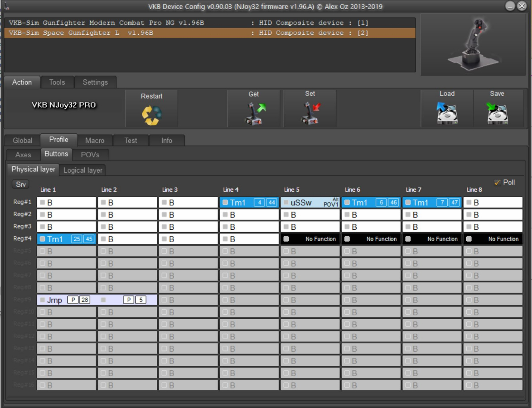
Task: Minimize the VKB Device Config window
Action: (511, 6)
